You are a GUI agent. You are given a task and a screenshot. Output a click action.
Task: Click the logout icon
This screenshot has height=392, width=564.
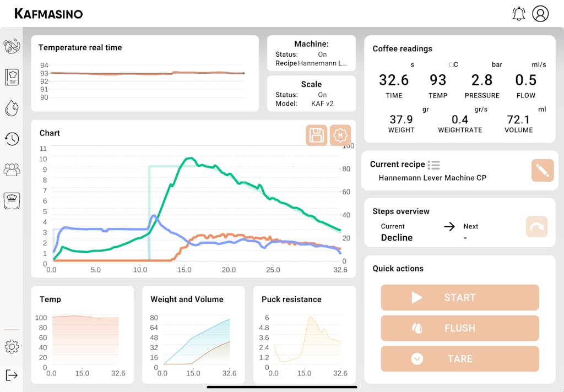[12, 375]
